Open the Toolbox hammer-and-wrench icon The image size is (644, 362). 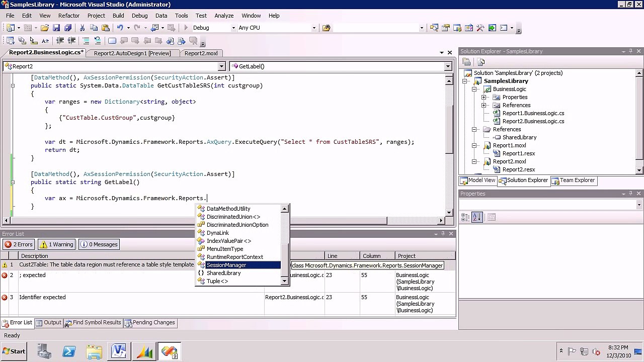[480, 28]
